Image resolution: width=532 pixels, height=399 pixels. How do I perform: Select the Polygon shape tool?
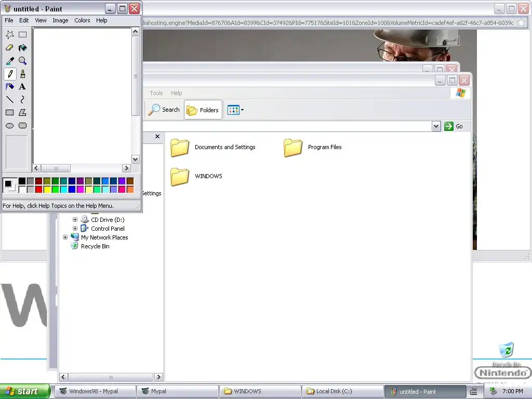click(23, 112)
